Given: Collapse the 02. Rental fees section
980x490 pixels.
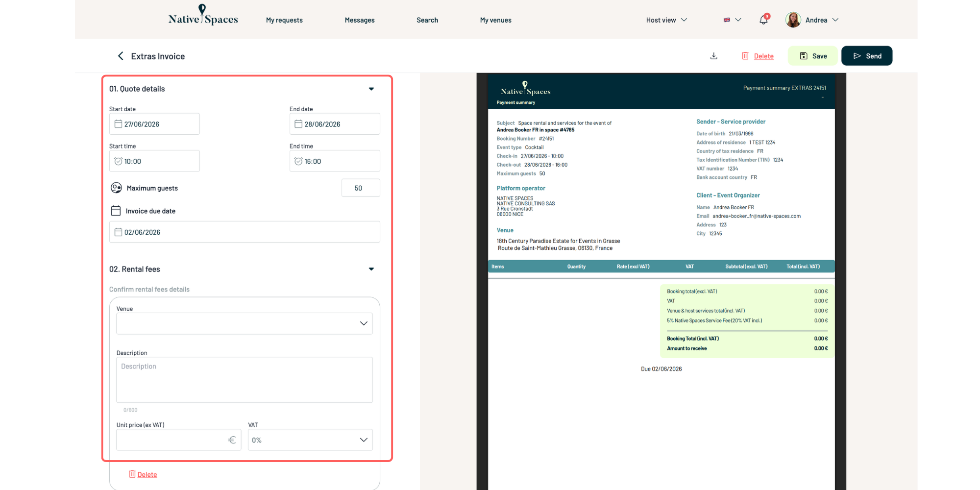Looking at the screenshot, I should 371,269.
